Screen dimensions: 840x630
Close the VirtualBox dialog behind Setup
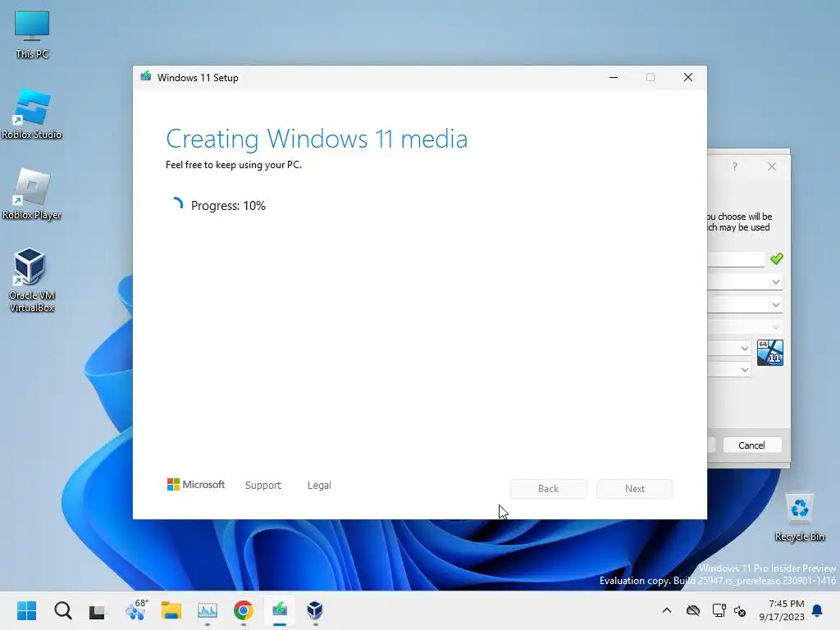772,167
